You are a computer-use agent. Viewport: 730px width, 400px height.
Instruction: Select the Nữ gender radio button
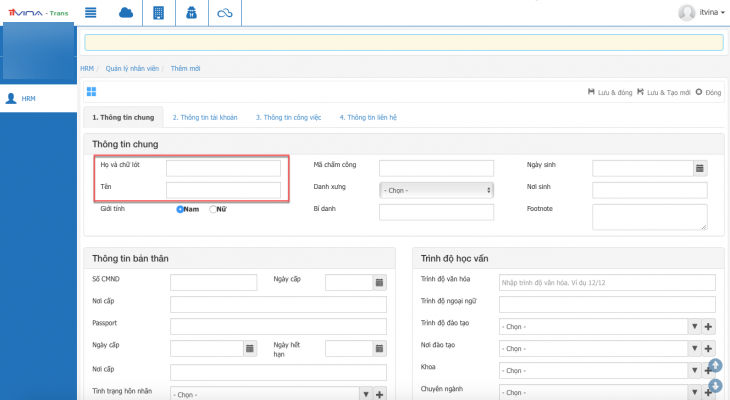213,209
